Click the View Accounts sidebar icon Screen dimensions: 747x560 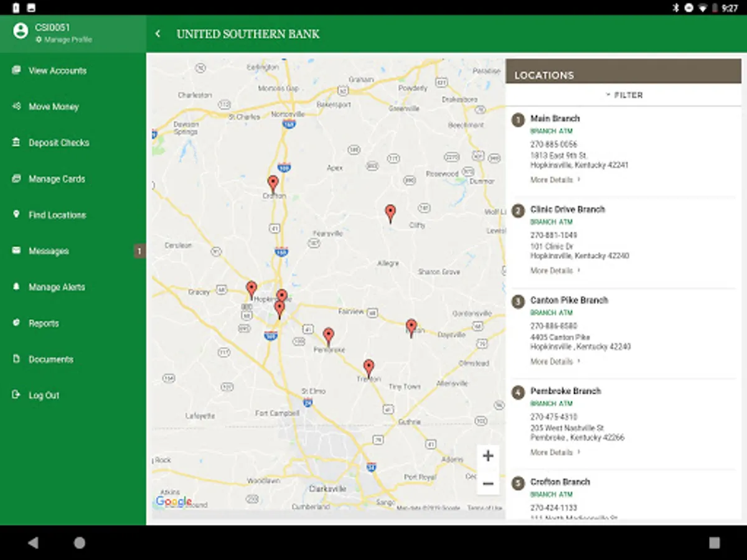coord(16,70)
